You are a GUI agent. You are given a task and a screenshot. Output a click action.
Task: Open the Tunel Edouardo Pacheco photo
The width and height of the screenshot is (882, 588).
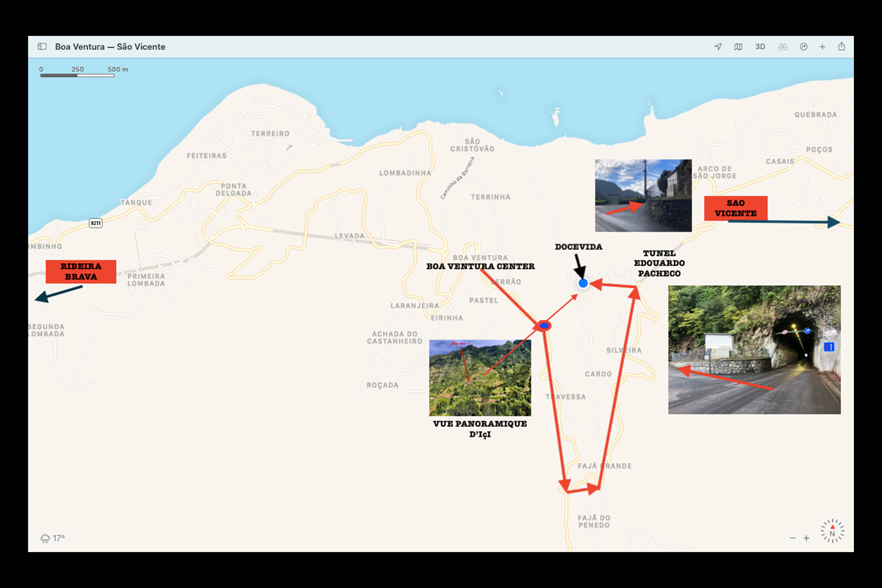754,348
